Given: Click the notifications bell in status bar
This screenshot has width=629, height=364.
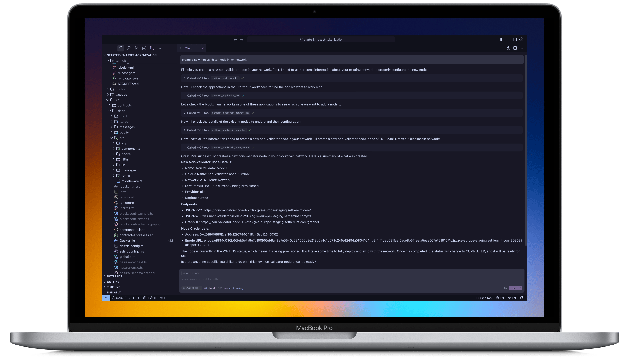Looking at the screenshot, I should click(522, 298).
